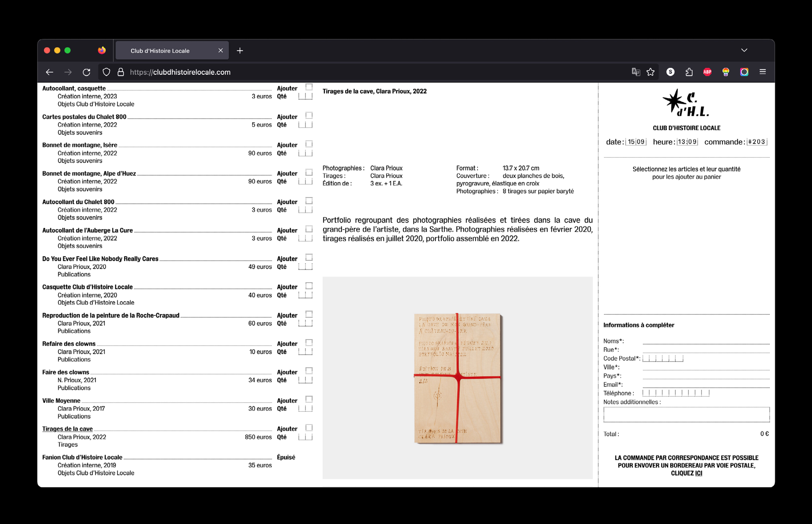Click the shield tracking protection icon

(106, 72)
